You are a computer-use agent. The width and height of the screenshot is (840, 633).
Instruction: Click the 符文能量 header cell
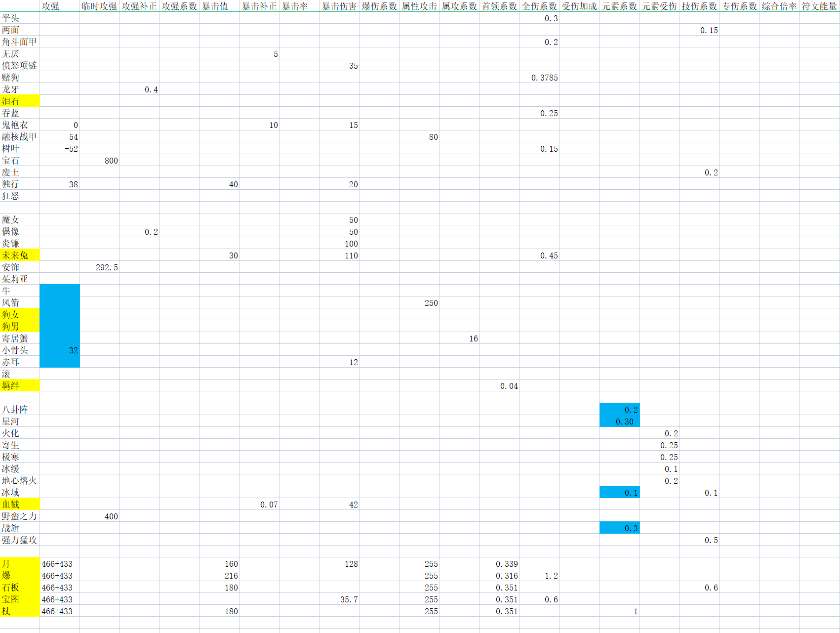pos(820,6)
